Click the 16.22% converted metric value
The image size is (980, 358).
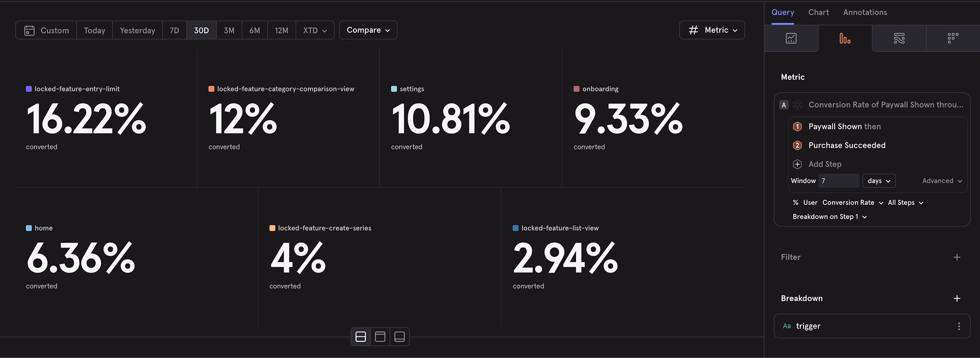pos(86,119)
